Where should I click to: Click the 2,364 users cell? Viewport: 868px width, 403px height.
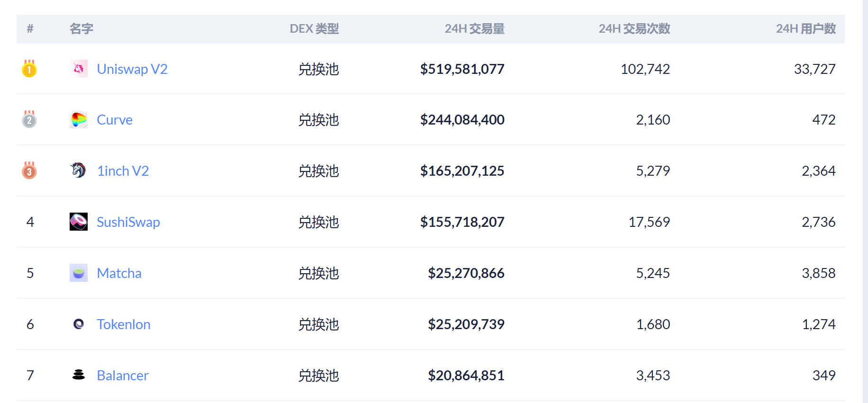click(x=819, y=171)
